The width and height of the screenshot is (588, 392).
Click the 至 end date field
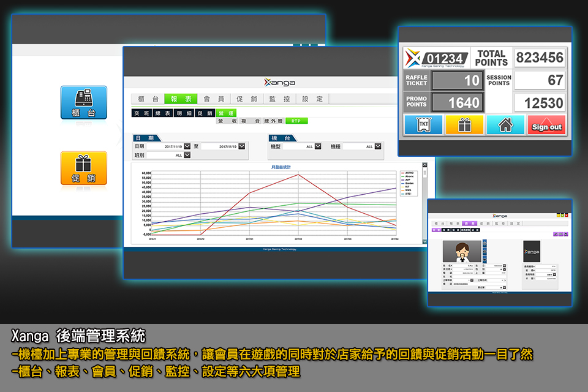[219, 146]
